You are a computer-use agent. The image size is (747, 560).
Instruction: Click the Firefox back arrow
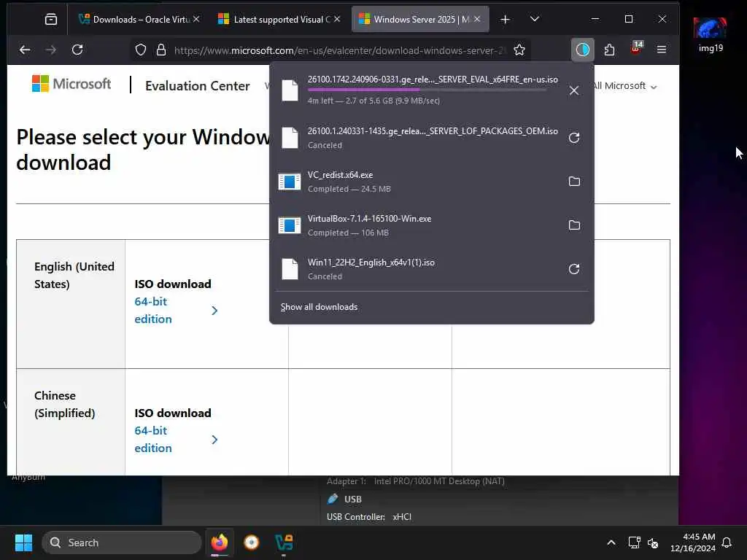[25, 50]
